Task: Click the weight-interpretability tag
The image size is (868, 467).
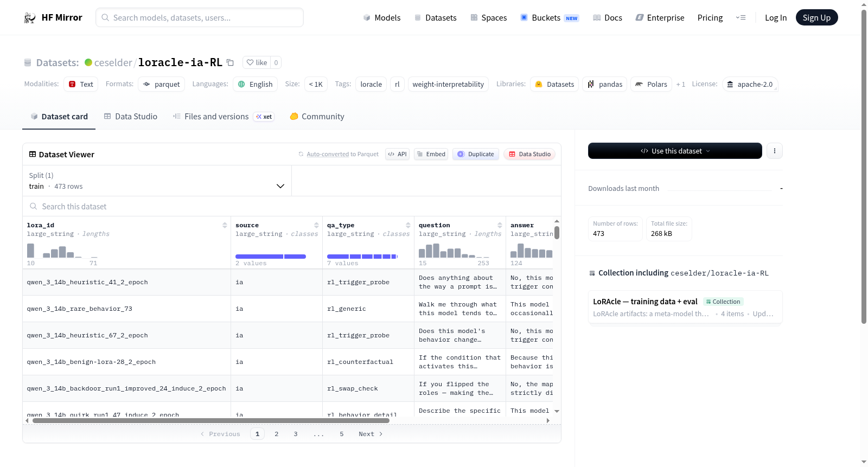Action: pyautogui.click(x=448, y=84)
